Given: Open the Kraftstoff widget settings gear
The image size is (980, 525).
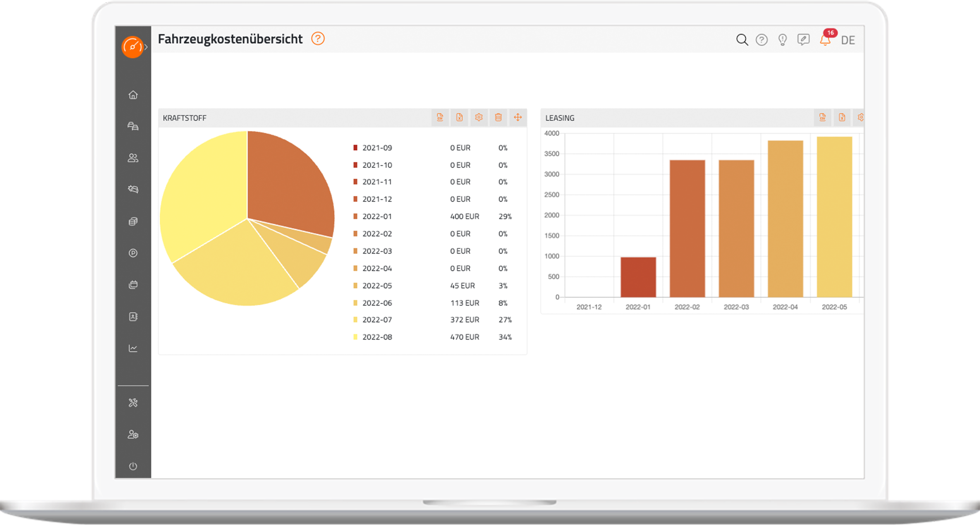Looking at the screenshot, I should click(x=479, y=118).
